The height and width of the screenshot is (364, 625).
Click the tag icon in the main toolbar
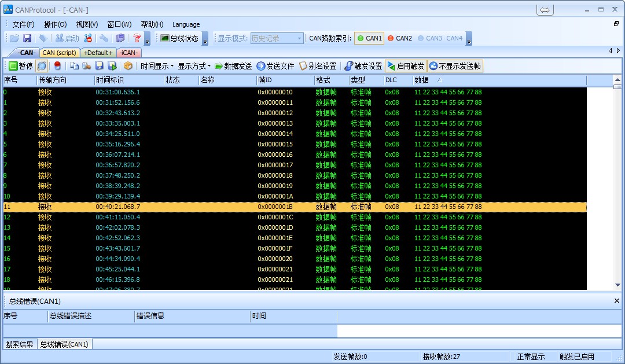tap(43, 38)
